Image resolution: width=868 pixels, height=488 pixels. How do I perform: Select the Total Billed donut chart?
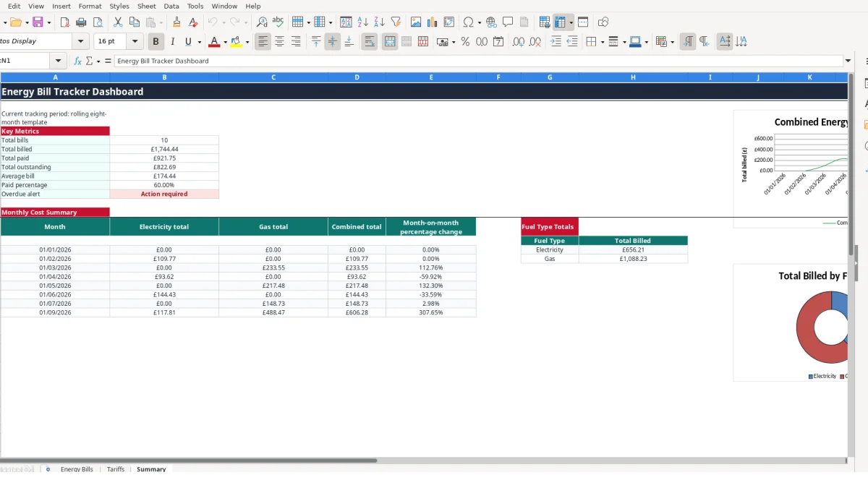tap(792, 322)
